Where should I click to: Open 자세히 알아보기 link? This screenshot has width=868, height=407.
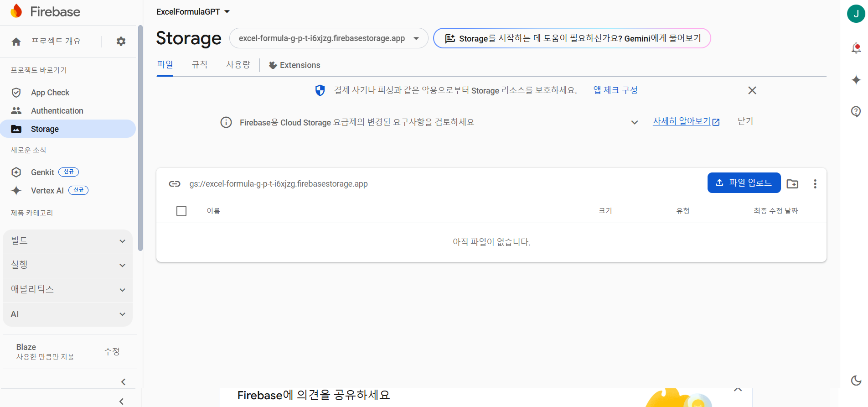point(686,121)
